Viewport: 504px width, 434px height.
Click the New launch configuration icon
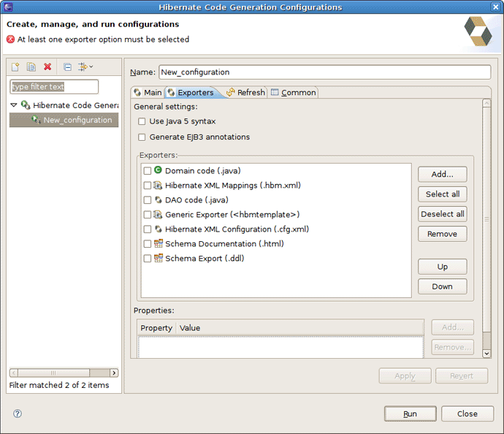15,66
